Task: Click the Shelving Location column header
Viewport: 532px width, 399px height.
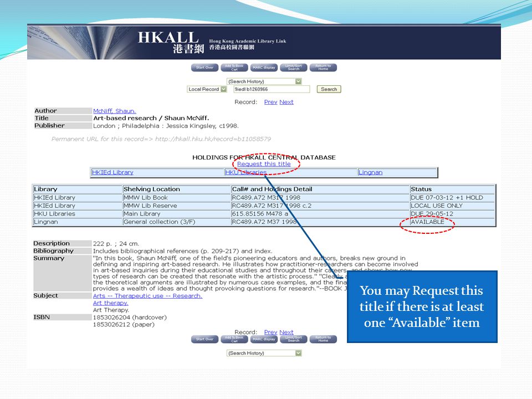Action: pyautogui.click(x=152, y=190)
